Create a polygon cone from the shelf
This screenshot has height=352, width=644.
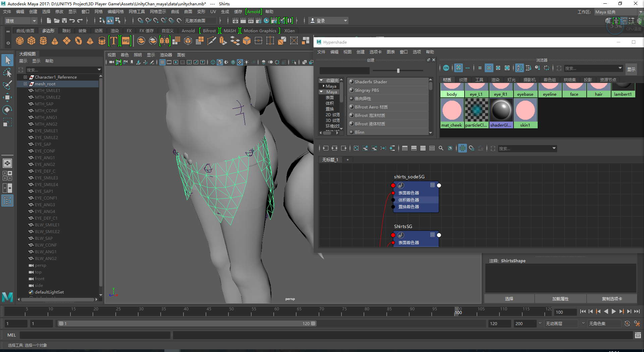point(55,41)
